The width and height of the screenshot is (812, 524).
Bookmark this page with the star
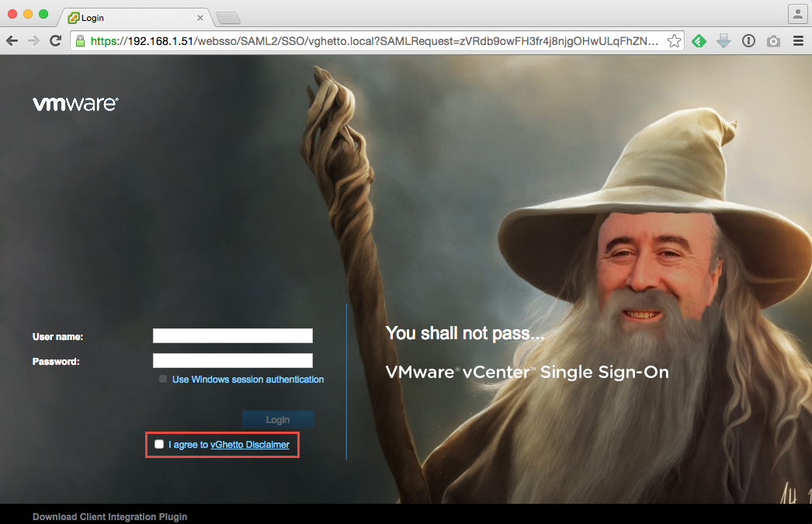674,41
